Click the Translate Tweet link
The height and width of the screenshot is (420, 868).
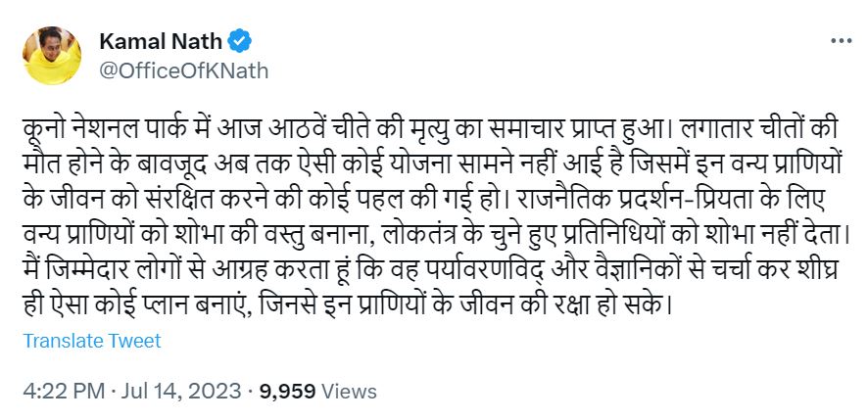[91, 341]
